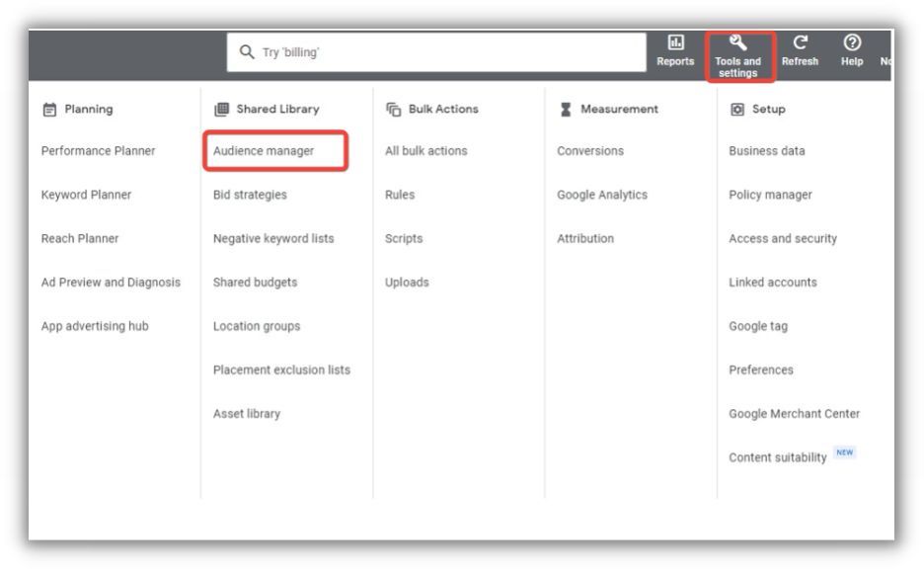The height and width of the screenshot is (574, 924).
Task: Open Conversions
Action: point(590,151)
